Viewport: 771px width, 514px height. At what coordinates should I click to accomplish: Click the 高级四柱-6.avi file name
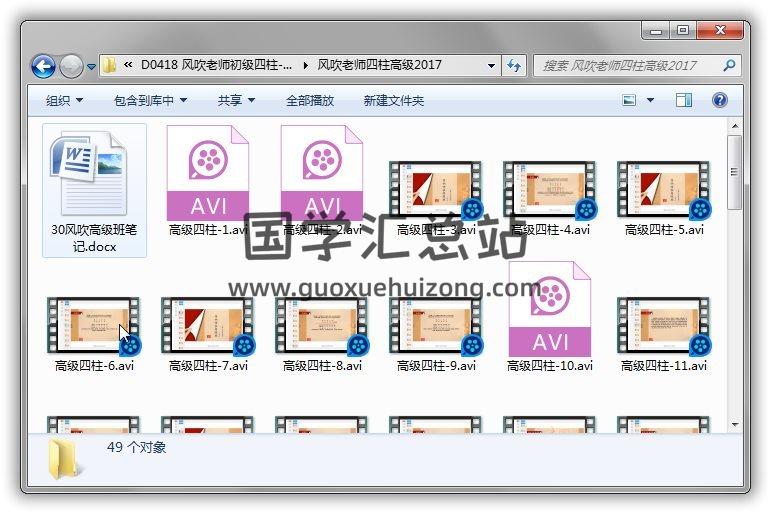pos(94,365)
